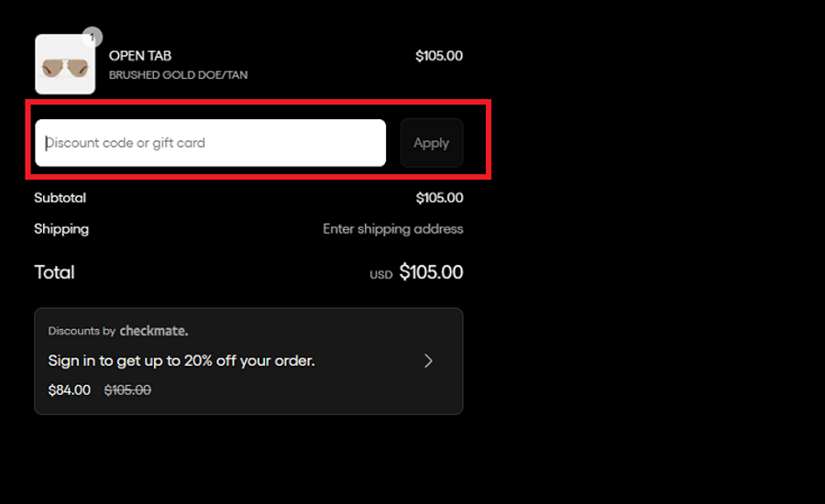This screenshot has width=825, height=504.
Task: Click Sign in to get 20% off
Action: [181, 361]
